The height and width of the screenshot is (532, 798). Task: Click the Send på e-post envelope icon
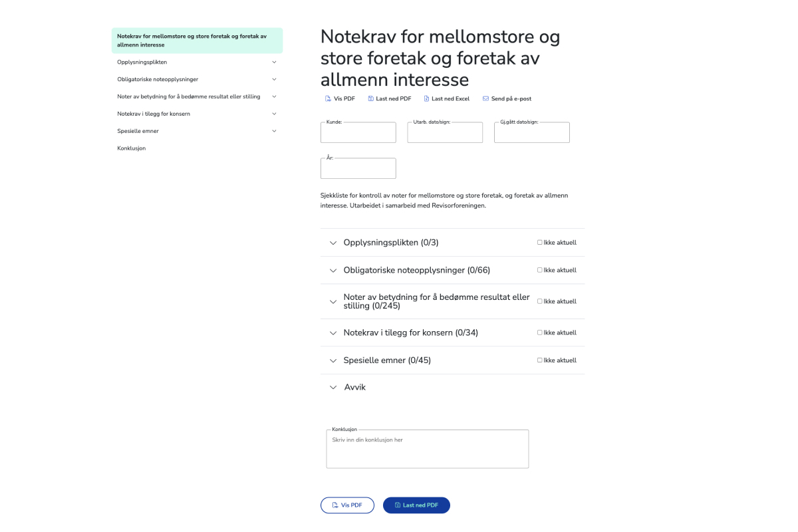click(x=485, y=98)
